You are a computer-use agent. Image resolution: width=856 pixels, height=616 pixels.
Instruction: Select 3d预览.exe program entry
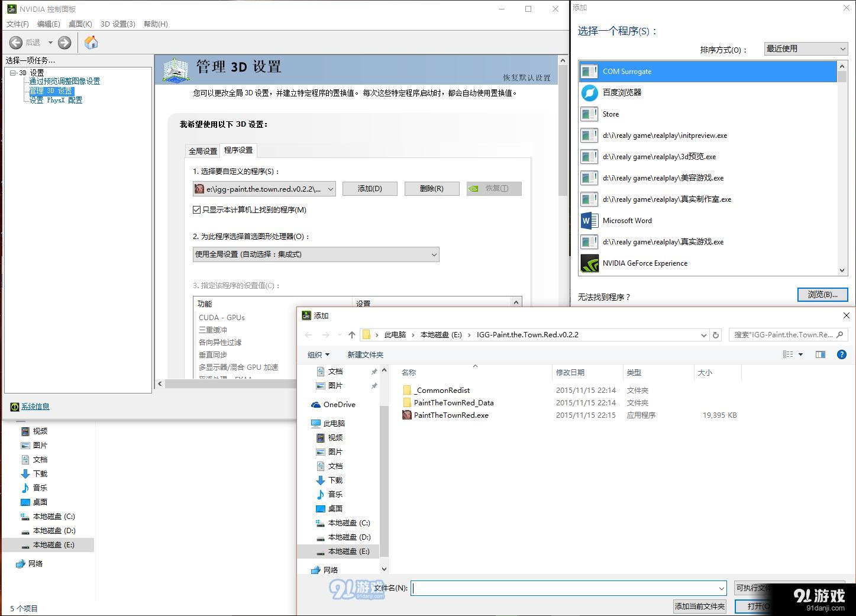point(708,157)
